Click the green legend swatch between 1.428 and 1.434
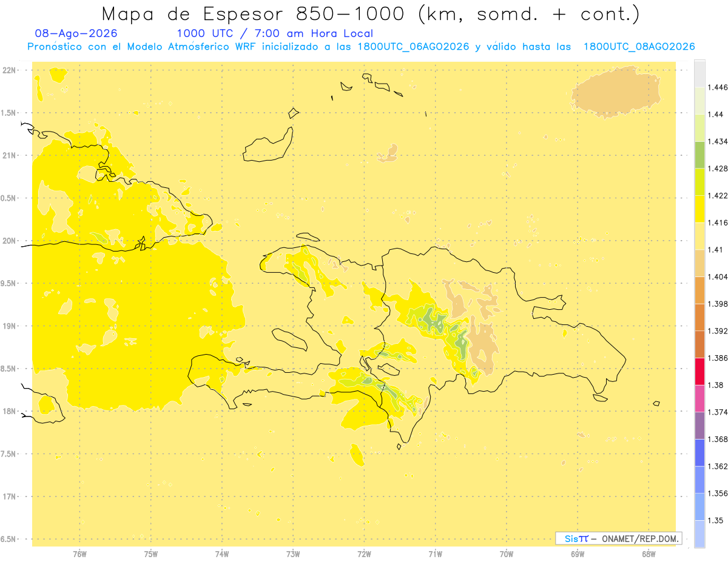The image size is (728, 562). coord(699,155)
